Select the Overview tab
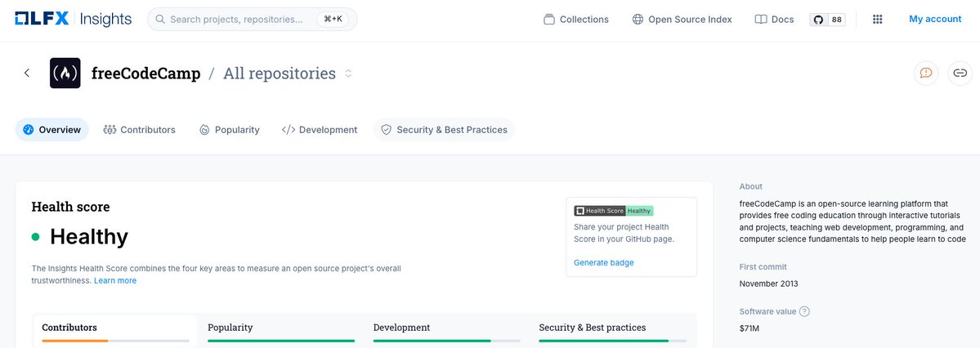 pyautogui.click(x=51, y=130)
